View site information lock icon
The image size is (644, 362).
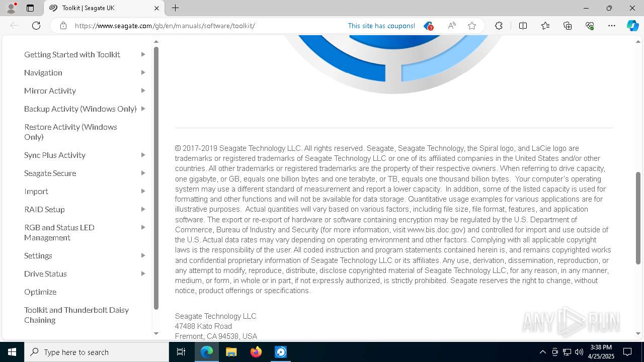click(63, 26)
